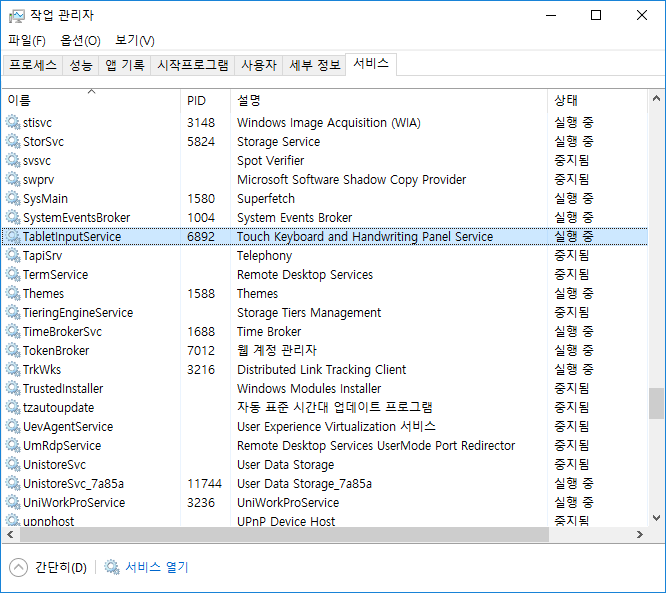Select the TermService row
The width and height of the screenshot is (666, 593).
point(56,275)
